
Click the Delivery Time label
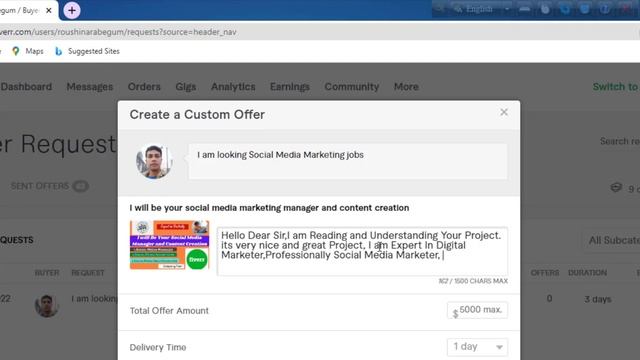click(x=158, y=347)
